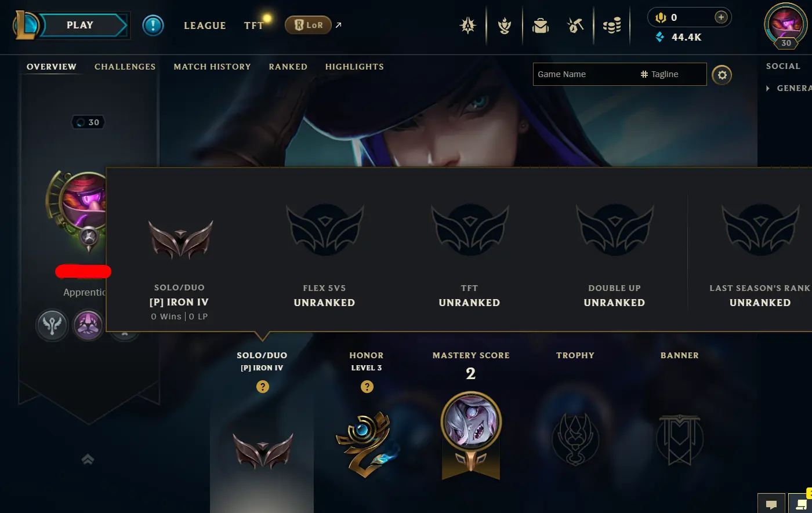Open profile settings gear icon
Screen dimensions: 812x513
[x=722, y=75]
